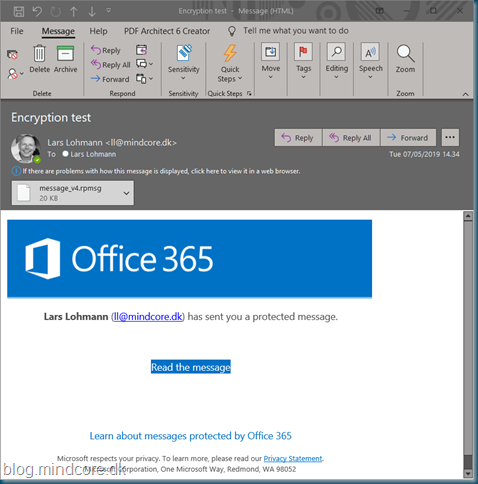Viewport: 478px width, 484px height.
Task: Open the File menu
Action: tap(17, 31)
